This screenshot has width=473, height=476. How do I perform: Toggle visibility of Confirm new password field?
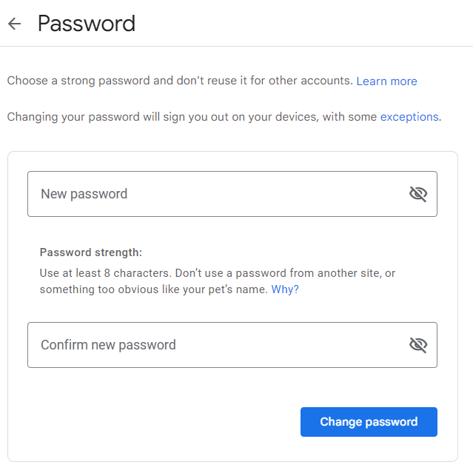pyautogui.click(x=418, y=344)
